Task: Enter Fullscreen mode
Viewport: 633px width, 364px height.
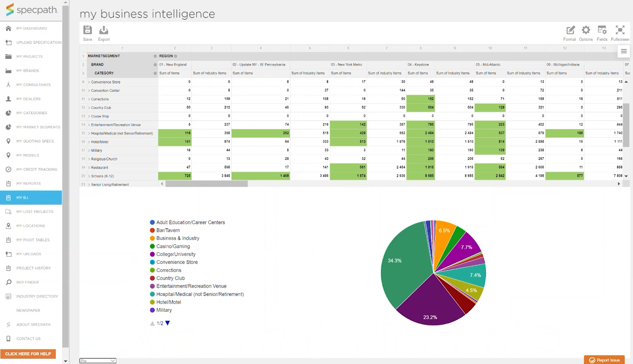Action: 620,30
